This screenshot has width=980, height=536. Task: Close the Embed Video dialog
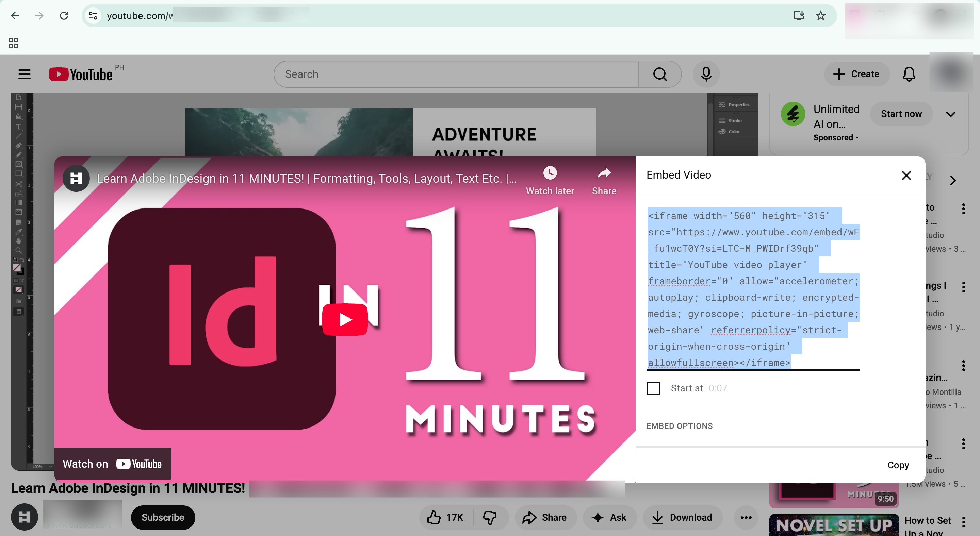tap(906, 175)
